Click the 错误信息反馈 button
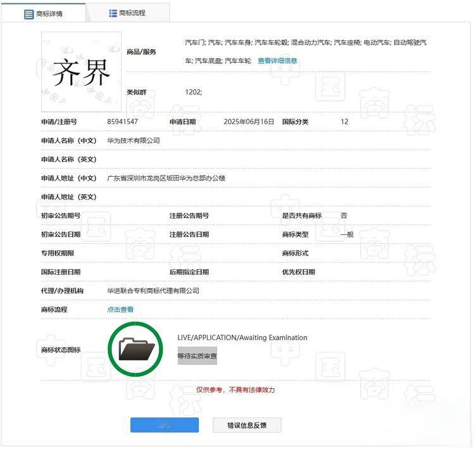The height and width of the screenshot is (451, 476). click(x=247, y=425)
